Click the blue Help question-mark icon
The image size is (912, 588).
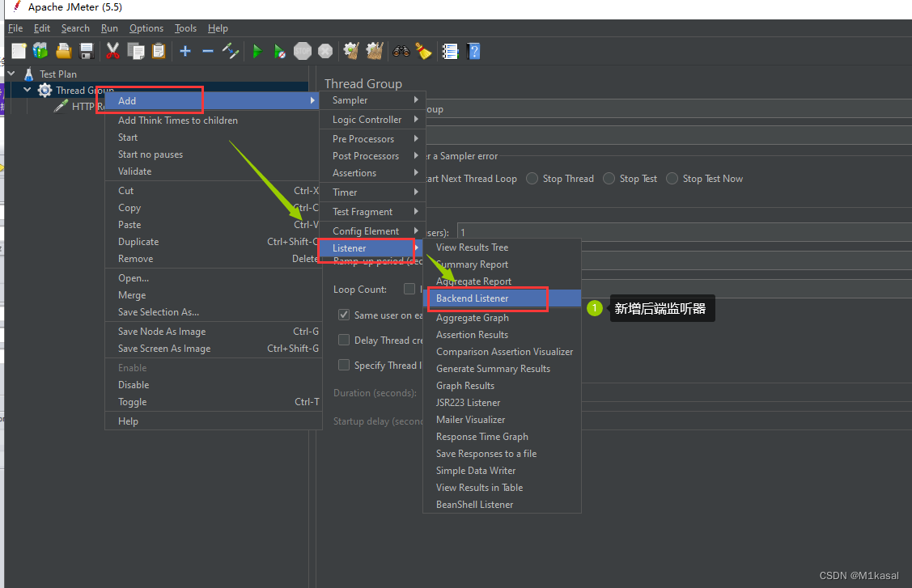[473, 51]
